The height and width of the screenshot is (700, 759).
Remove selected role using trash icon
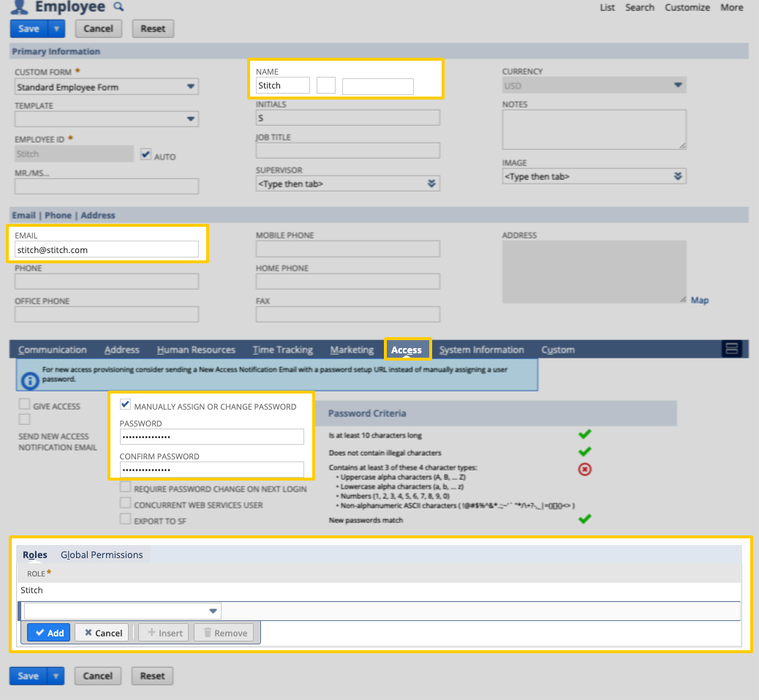[223, 633]
